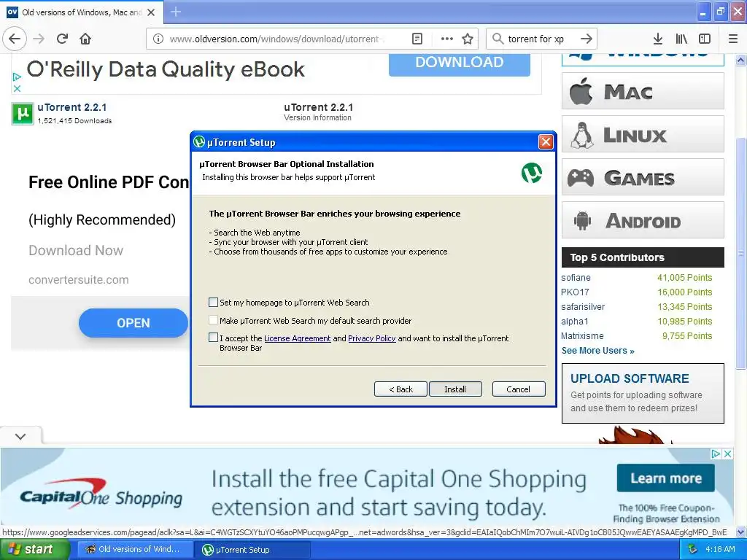Open the uTorrent 2.2.1 title link
This screenshot has height=560, width=747.
tap(72, 107)
